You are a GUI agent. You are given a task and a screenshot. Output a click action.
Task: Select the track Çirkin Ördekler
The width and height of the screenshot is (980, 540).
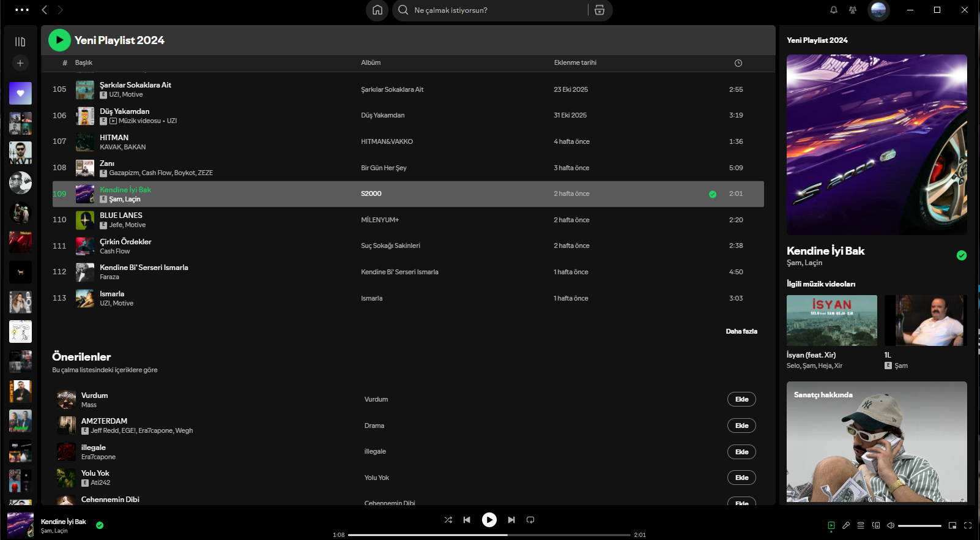pyautogui.click(x=125, y=242)
